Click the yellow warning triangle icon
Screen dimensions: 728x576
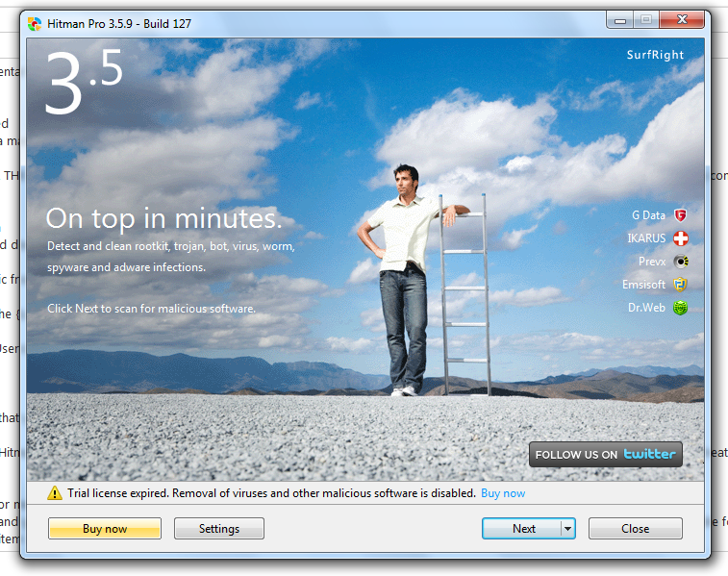[55, 493]
